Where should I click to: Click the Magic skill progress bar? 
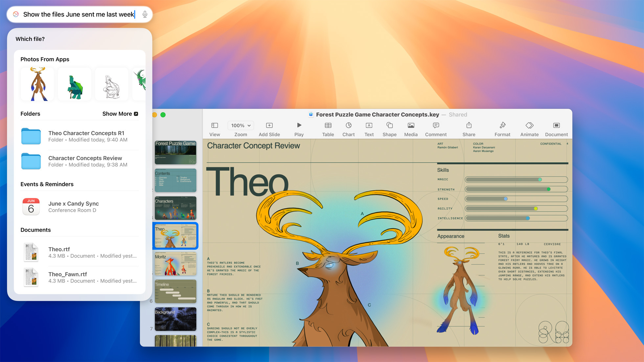point(516,179)
